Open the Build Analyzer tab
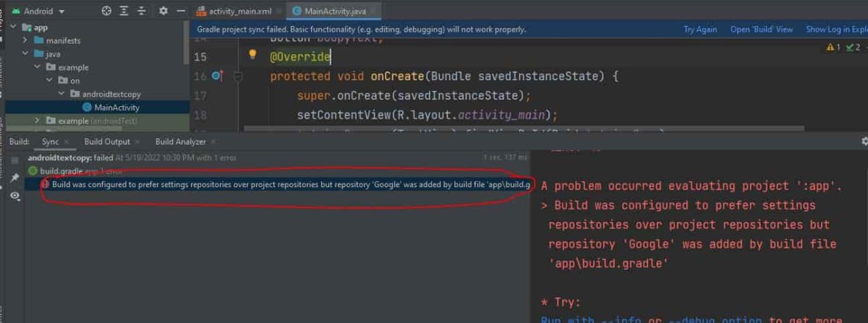Screen dimensions: 868x323 coord(181,142)
